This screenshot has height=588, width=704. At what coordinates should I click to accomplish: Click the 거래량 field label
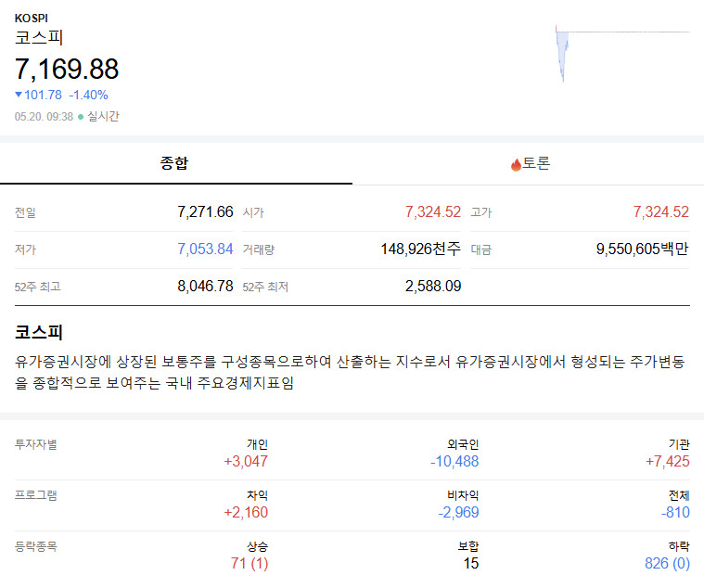pos(258,249)
